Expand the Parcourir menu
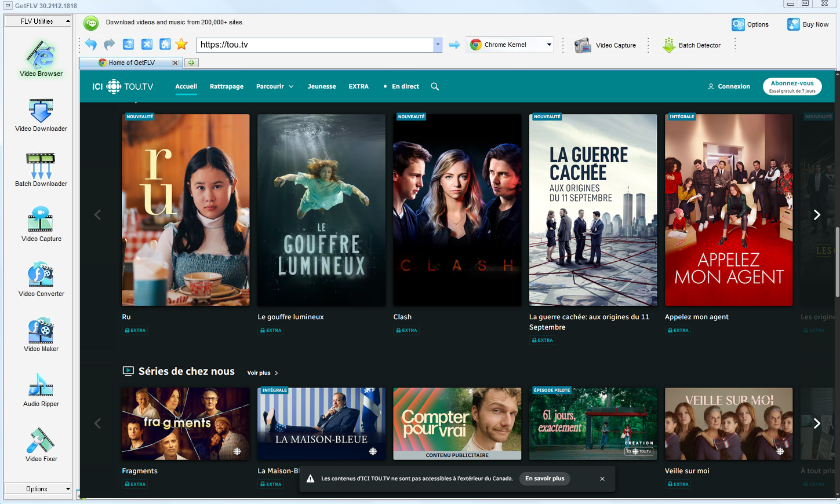 [275, 86]
